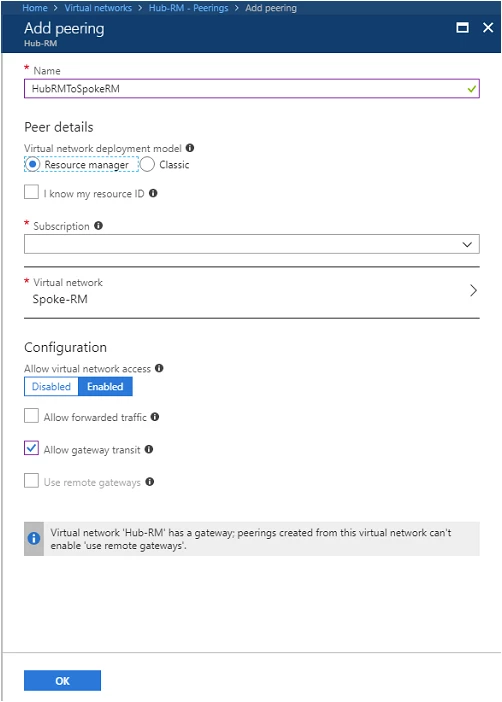Set virtual network access to Disabled
The width and height of the screenshot is (502, 702).
[51, 386]
